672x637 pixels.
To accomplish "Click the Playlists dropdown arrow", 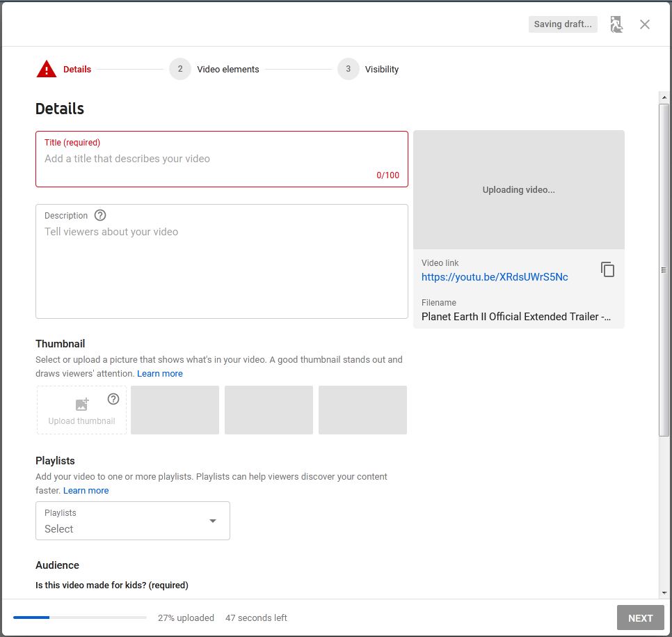I will tap(213, 521).
